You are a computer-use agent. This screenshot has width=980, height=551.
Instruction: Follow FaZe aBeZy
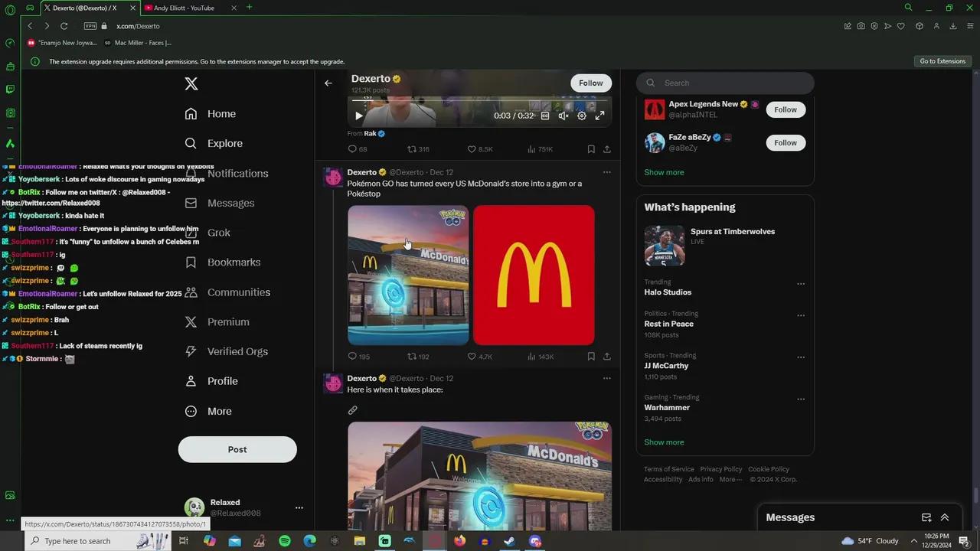[x=785, y=142]
